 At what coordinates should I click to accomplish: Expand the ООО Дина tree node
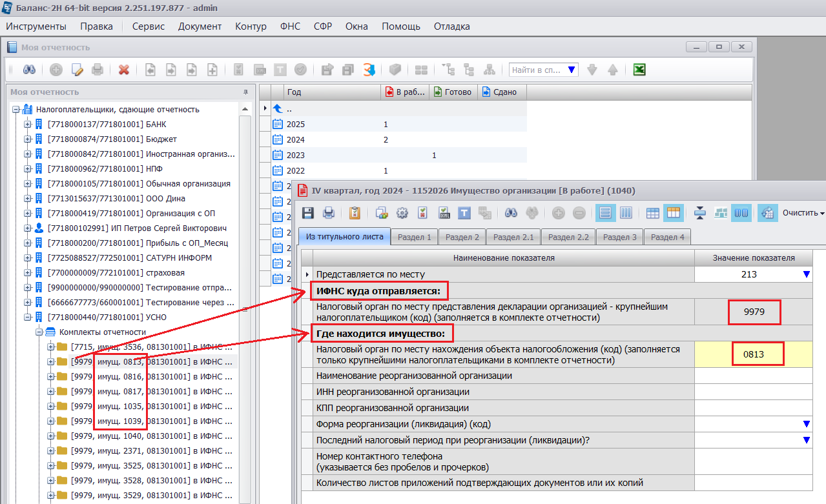[28, 198]
